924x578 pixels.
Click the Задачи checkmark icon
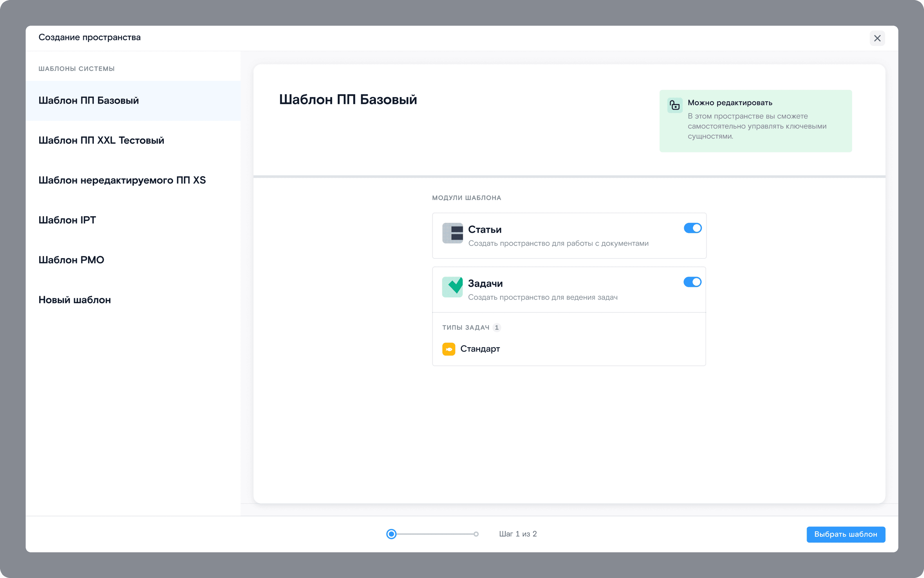point(452,287)
